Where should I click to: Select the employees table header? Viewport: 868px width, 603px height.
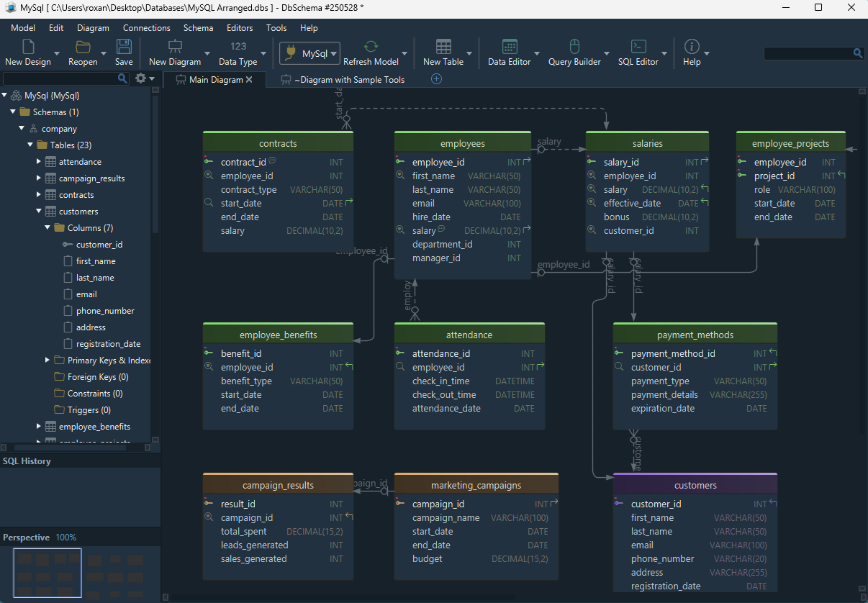463,143
